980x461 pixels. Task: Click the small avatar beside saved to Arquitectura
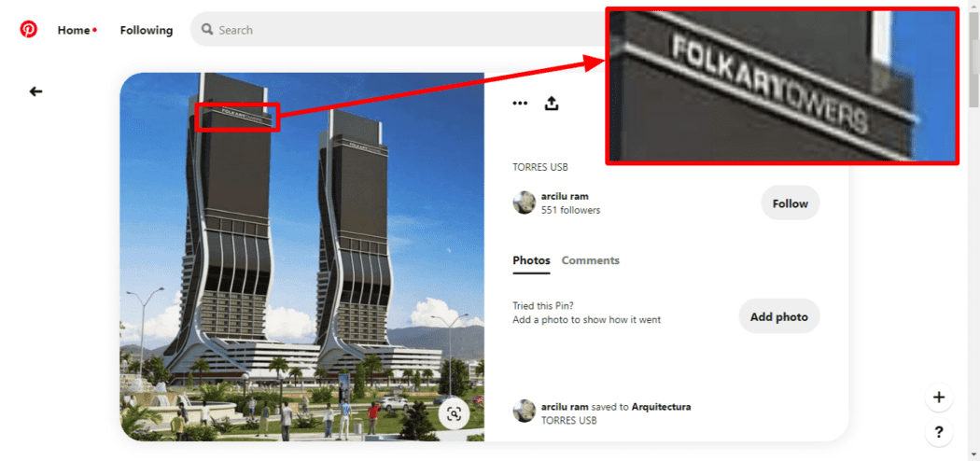click(525, 411)
